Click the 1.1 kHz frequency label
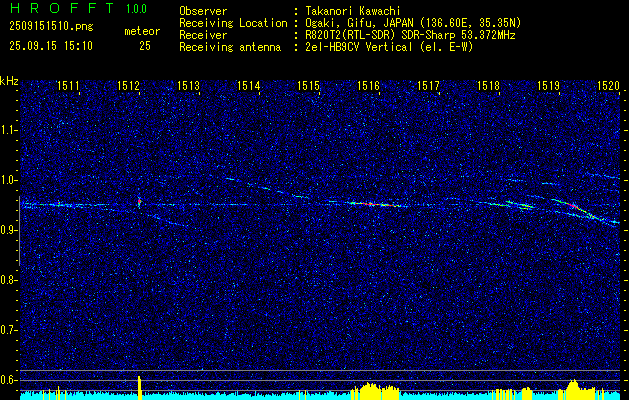 point(8,130)
